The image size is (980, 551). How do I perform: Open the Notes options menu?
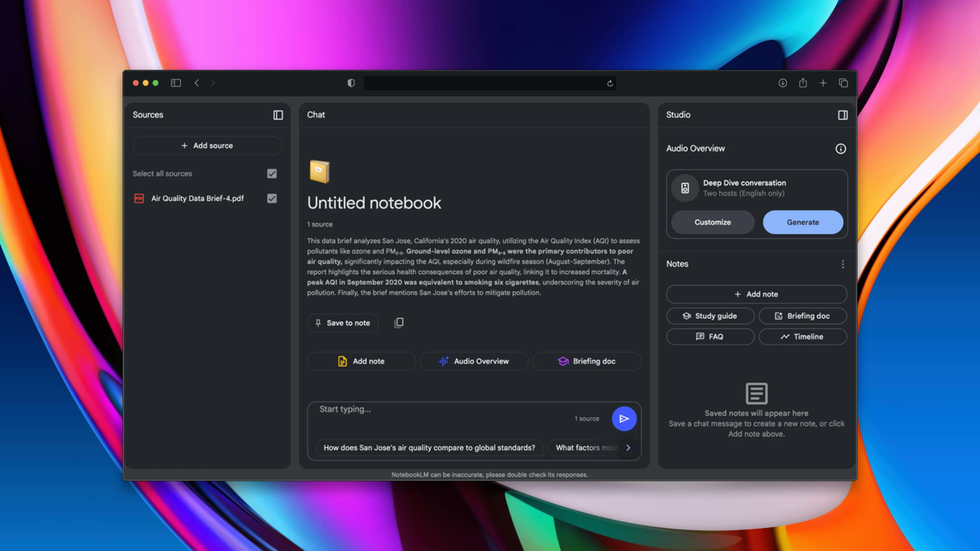843,264
